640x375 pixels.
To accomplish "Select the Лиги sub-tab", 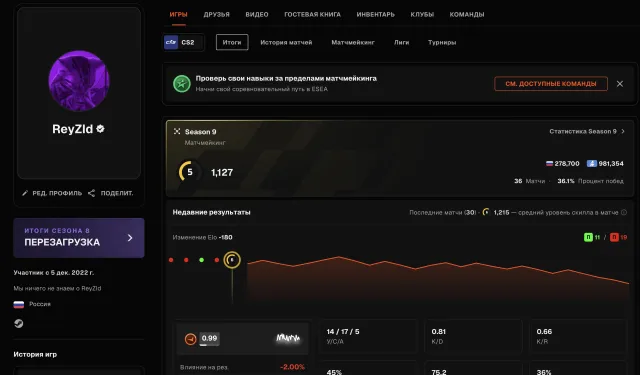I will tap(401, 42).
